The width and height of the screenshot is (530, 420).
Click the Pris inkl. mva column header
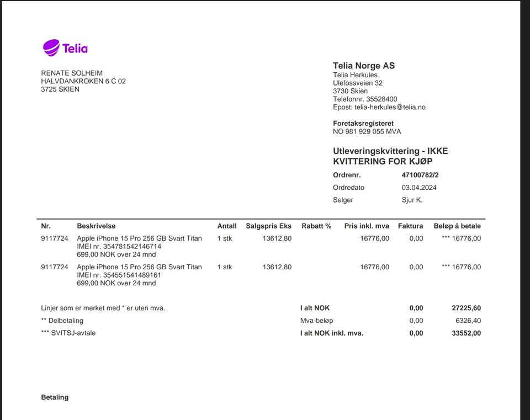pos(367,226)
